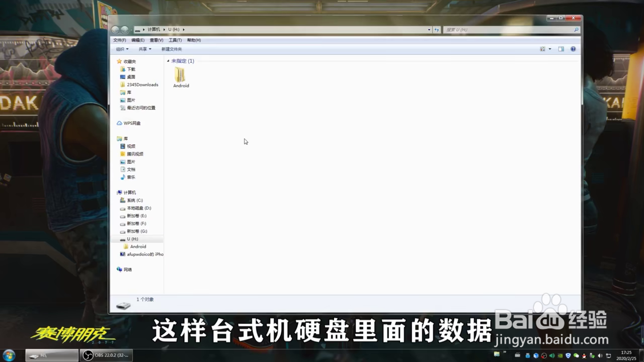Screen dimensions: 644x362
Task: Click the NVIDIA tray icon
Action: click(560, 355)
